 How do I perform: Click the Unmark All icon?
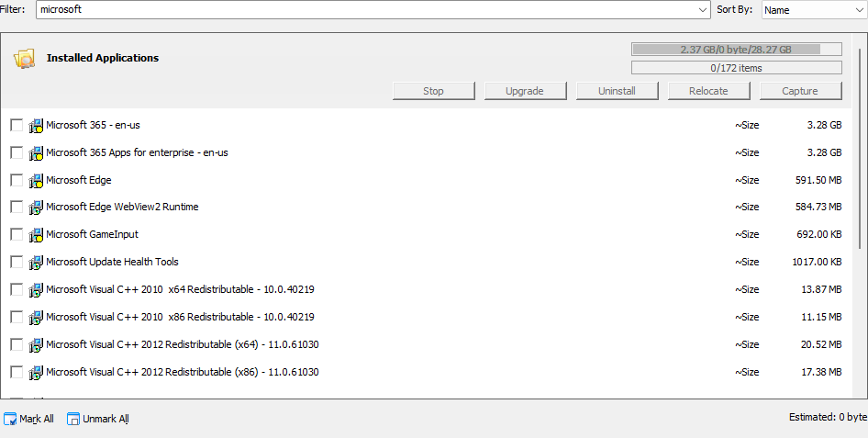coord(73,420)
